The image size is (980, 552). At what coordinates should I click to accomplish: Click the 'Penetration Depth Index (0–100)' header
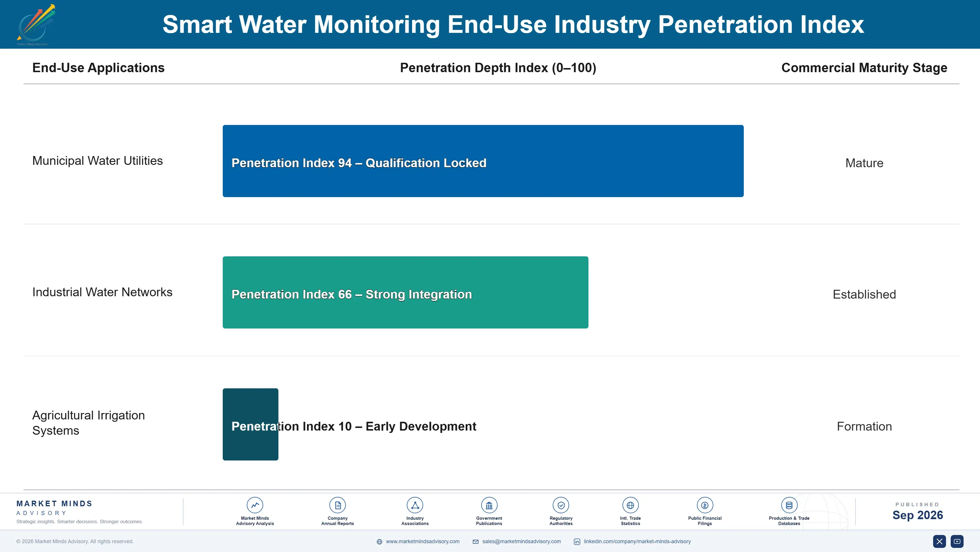coord(498,68)
